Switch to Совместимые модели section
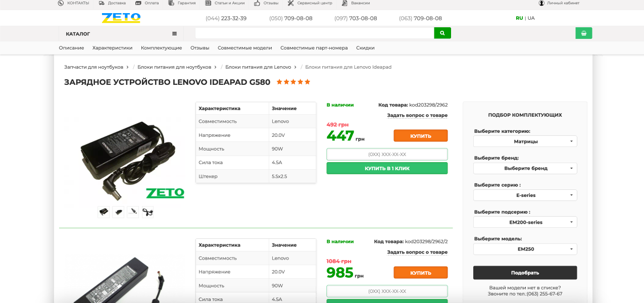 (x=244, y=48)
